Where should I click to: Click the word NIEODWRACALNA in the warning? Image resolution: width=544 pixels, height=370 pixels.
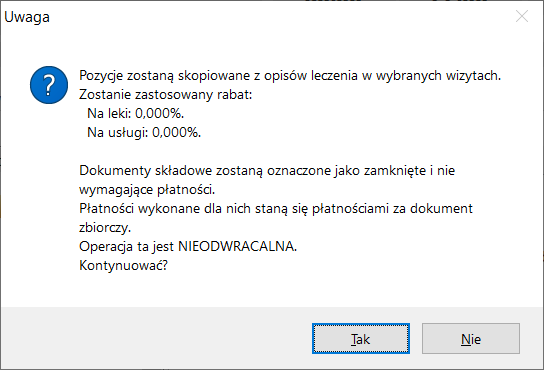click(x=237, y=246)
